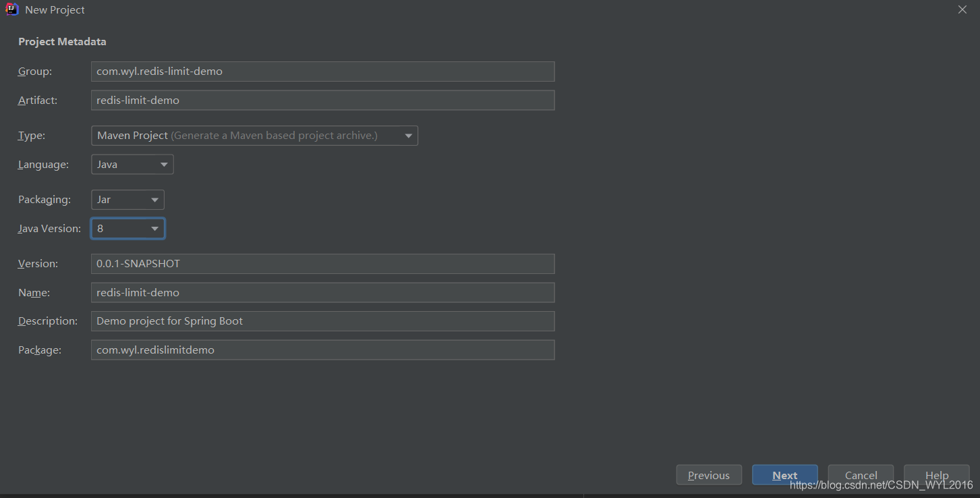Open the Packaging dropdown showing Jar

click(x=127, y=200)
